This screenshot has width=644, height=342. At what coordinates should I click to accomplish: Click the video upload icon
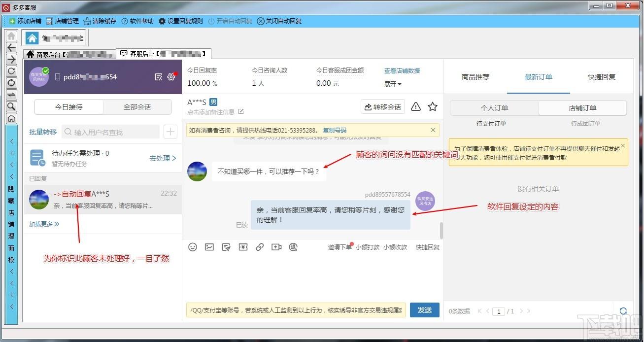coord(276,247)
